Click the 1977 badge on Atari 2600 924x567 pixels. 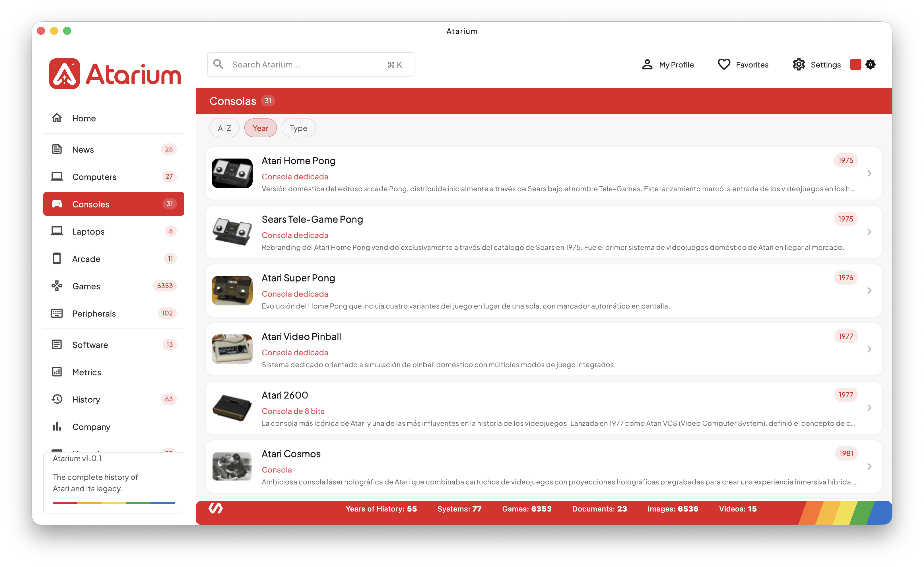click(x=845, y=395)
